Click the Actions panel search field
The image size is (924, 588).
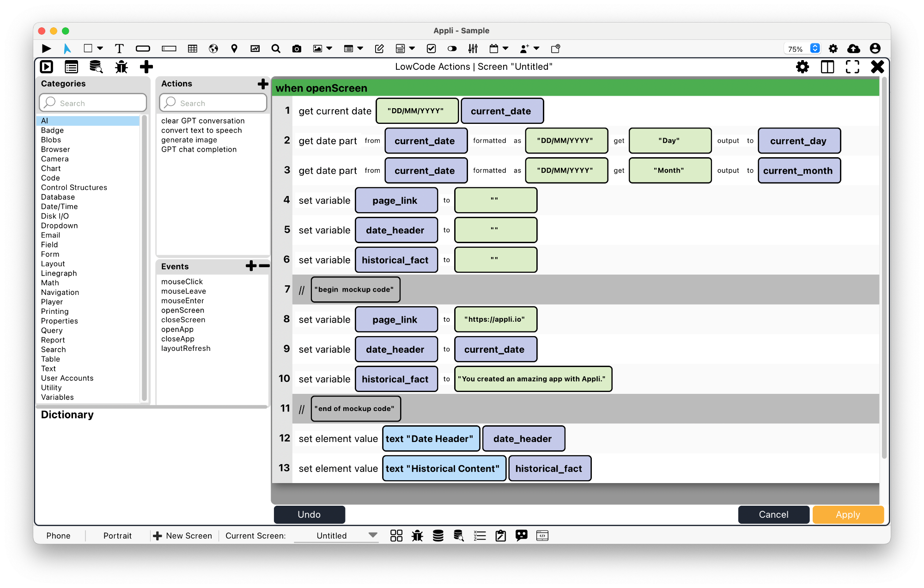[x=213, y=103]
